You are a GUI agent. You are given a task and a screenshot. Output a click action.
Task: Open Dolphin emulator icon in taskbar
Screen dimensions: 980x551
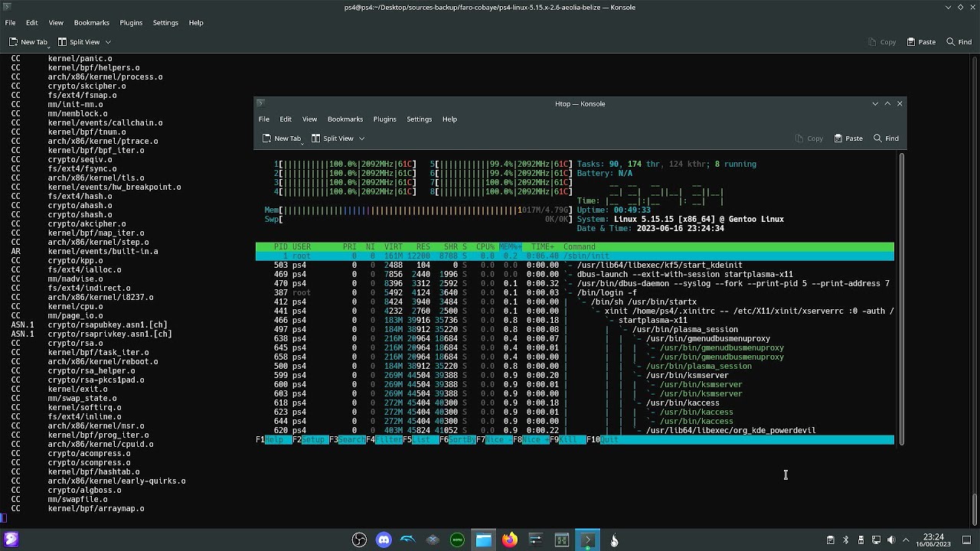408,540
